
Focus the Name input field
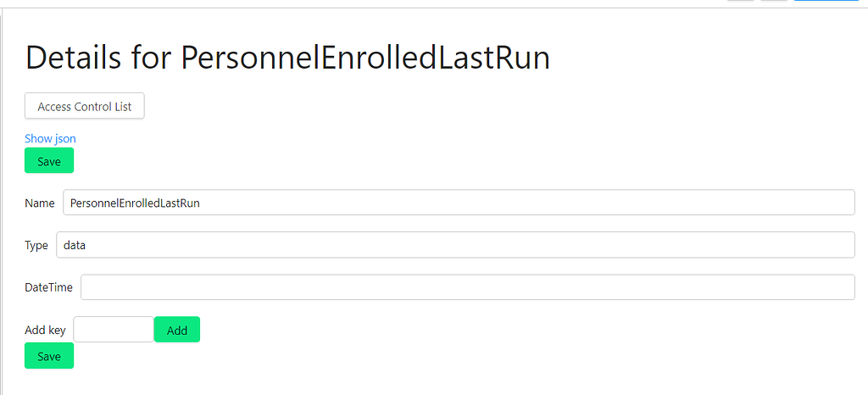[459, 203]
